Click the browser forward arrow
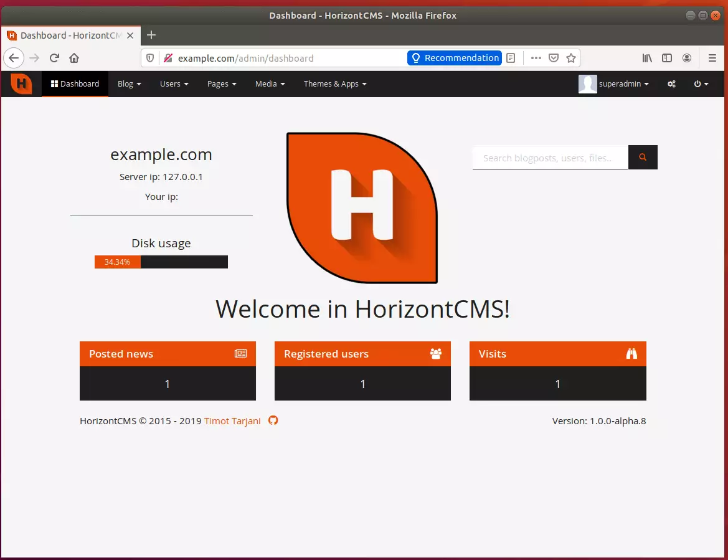728x560 pixels. [34, 58]
